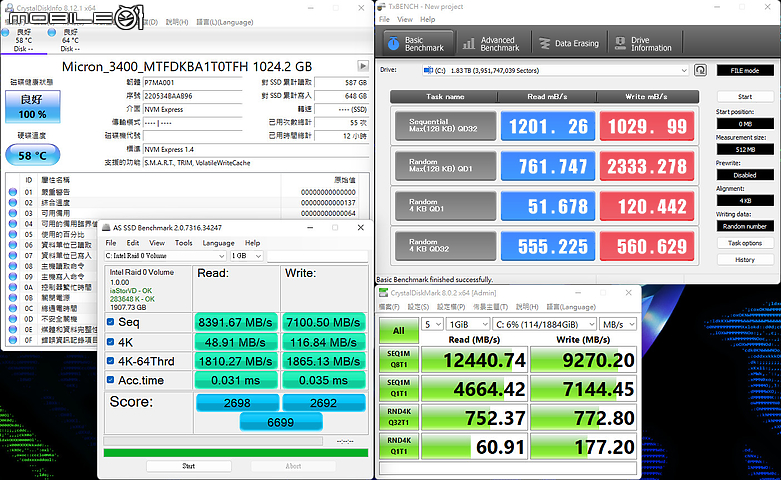
Task: Click status circle of attribute 0A row
Action: tap(13, 287)
